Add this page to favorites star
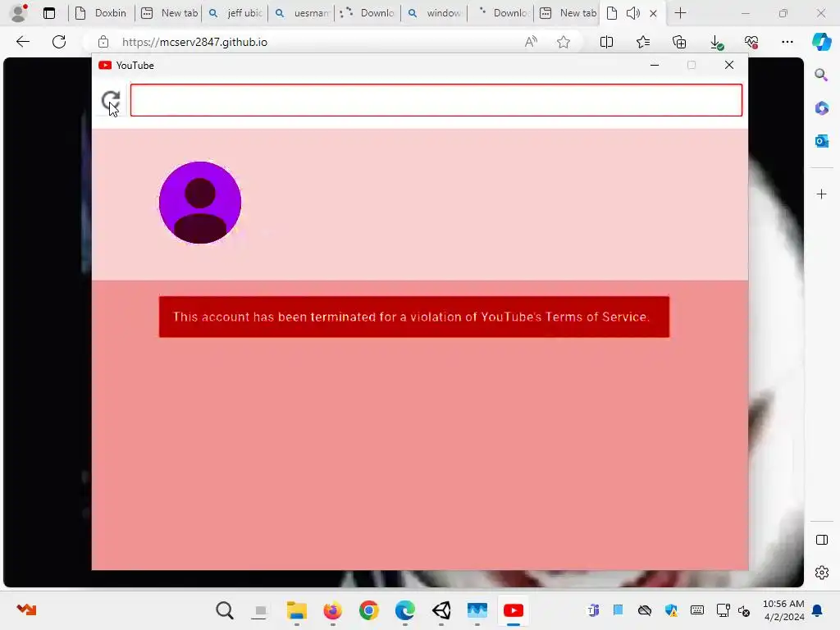The height and width of the screenshot is (630, 840). point(563,42)
